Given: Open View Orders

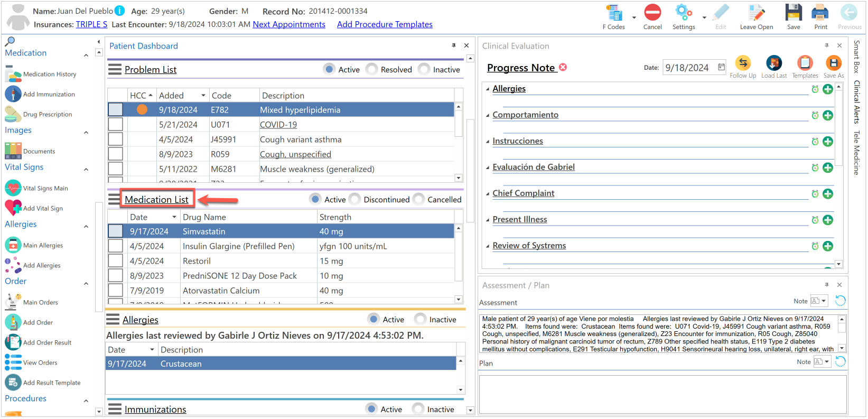Looking at the screenshot, I should [x=31, y=362].
